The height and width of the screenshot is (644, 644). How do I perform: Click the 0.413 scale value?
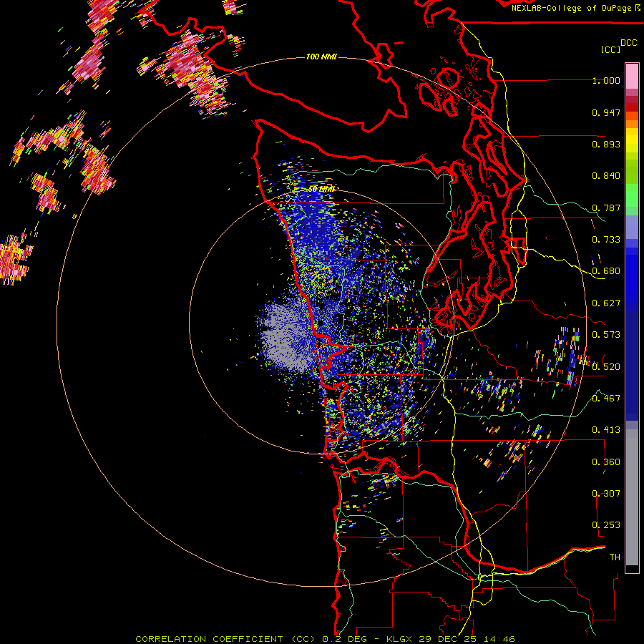click(x=606, y=430)
